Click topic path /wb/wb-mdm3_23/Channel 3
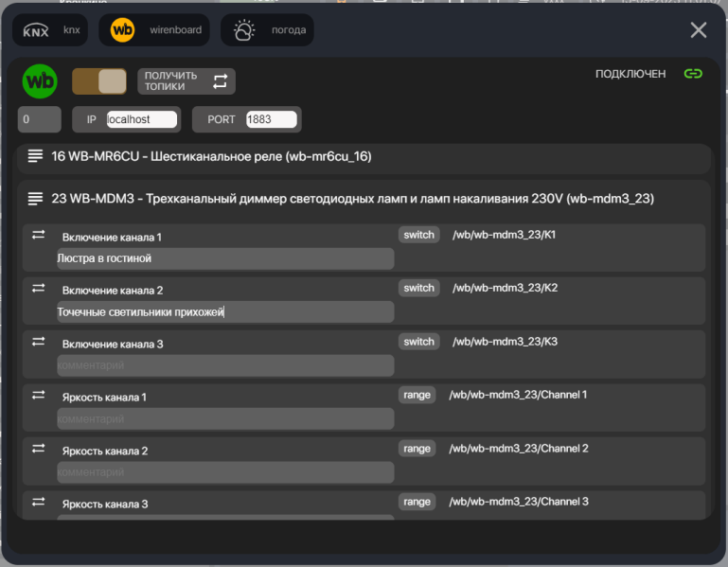Viewport: 728px width, 567px height. (519, 502)
